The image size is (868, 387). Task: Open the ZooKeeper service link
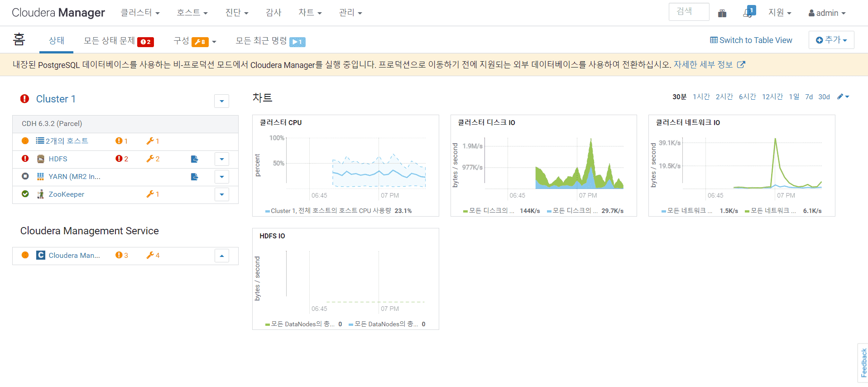pos(67,194)
